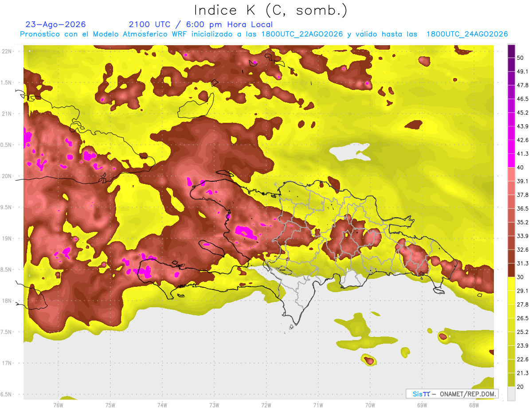This screenshot has height=411, width=532.
Task: Click the bright yellow legend swatch between 29.1 and 30
Action: 511,284
